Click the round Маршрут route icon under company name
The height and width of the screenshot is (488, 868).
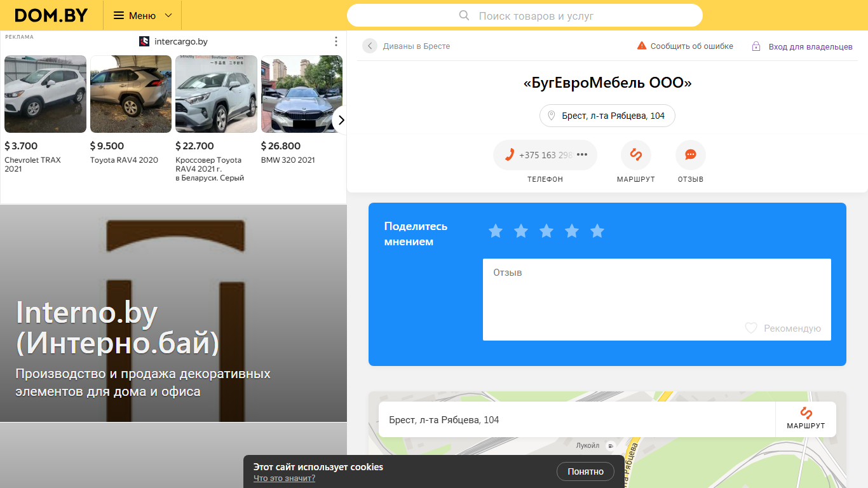636,155
